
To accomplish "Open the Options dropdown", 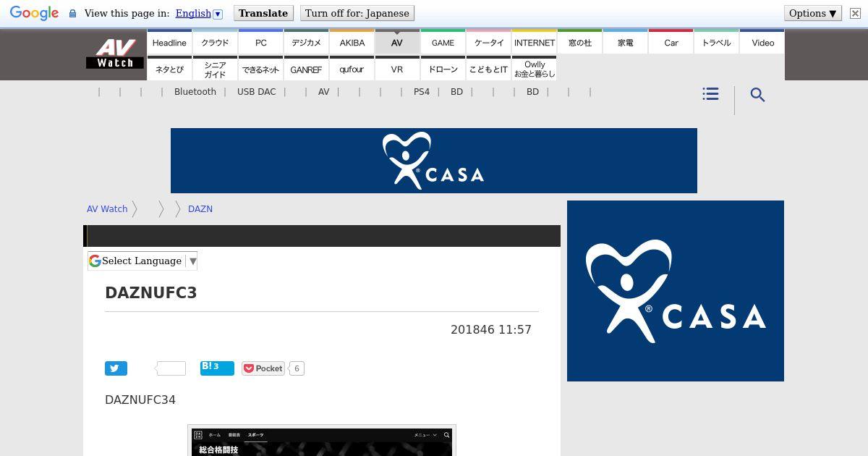I will (x=813, y=13).
